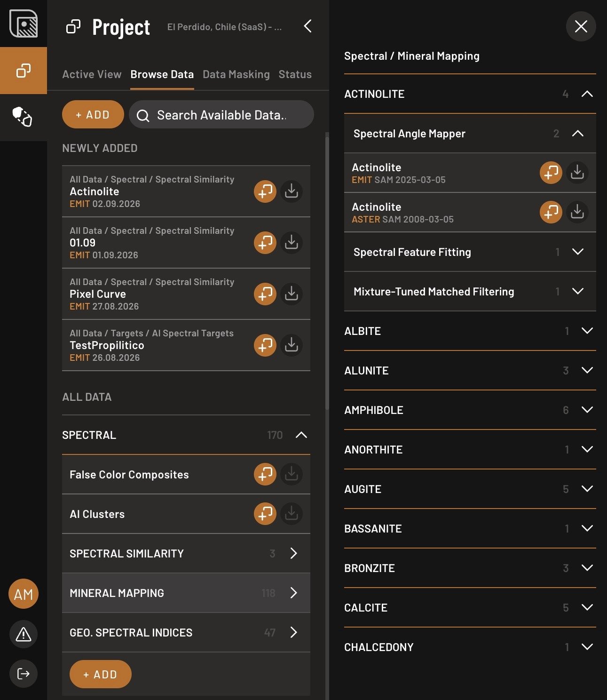Open the SPECTRAL SIMILARITY category
The width and height of the screenshot is (607, 700).
186,553
